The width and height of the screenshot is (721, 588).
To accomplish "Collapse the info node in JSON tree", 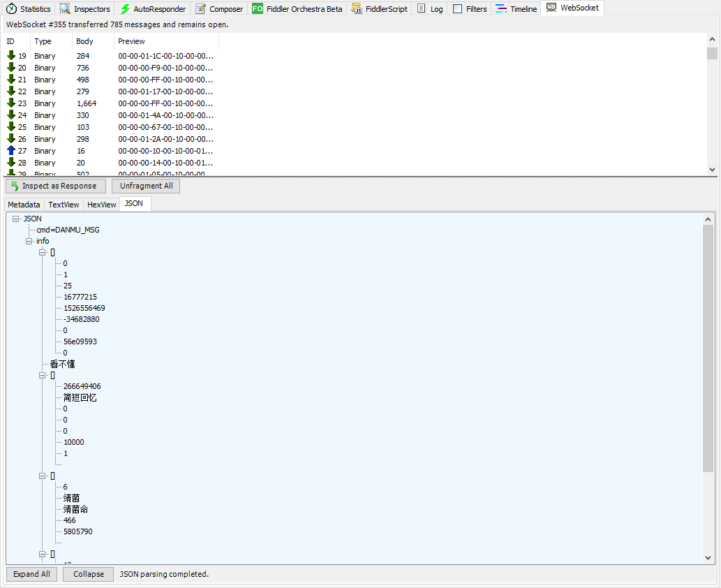I will coord(29,241).
